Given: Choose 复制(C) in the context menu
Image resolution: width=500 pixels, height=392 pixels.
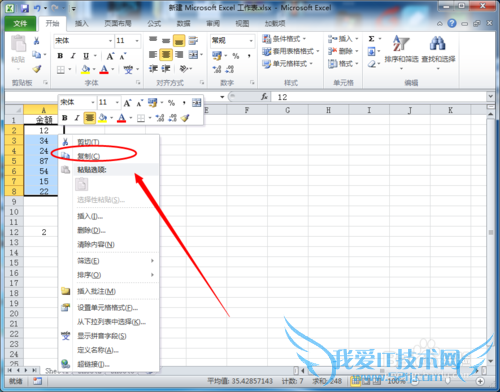Looking at the screenshot, I should (x=109, y=156).
